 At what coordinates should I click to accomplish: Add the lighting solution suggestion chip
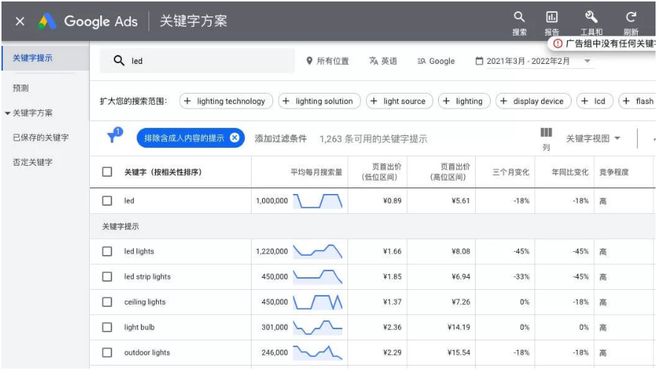(319, 101)
